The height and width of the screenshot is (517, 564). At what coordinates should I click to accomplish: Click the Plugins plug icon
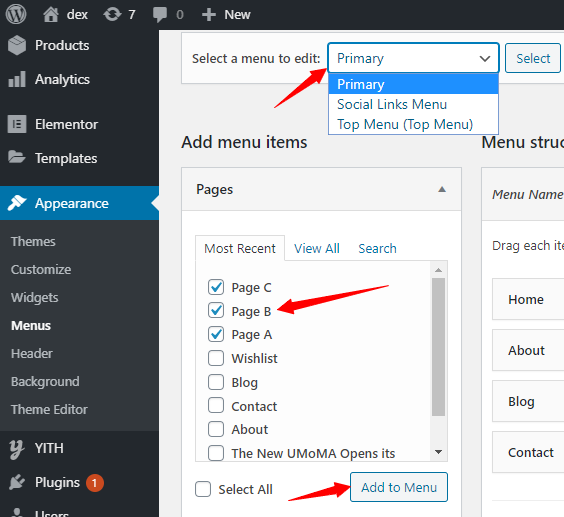click(x=17, y=482)
